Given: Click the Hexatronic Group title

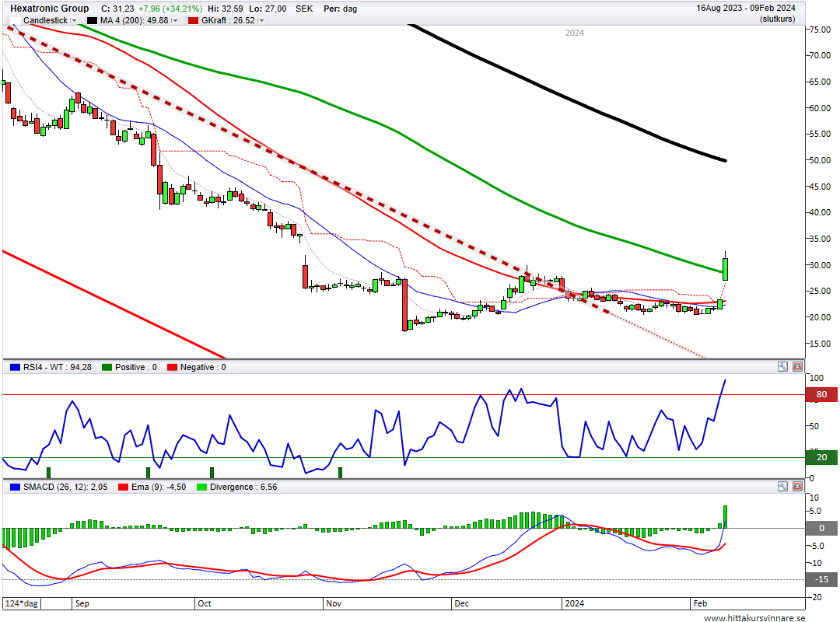Looking at the screenshot, I should click(x=49, y=8).
